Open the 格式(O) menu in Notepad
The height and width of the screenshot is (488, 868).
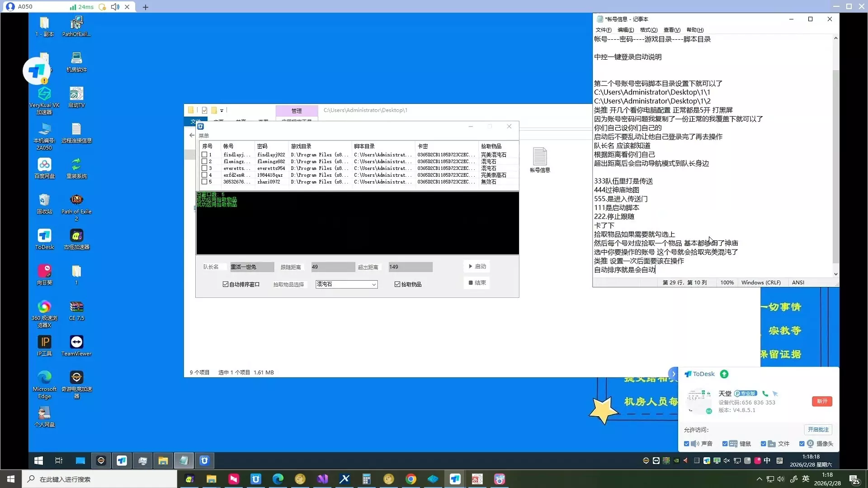click(648, 30)
